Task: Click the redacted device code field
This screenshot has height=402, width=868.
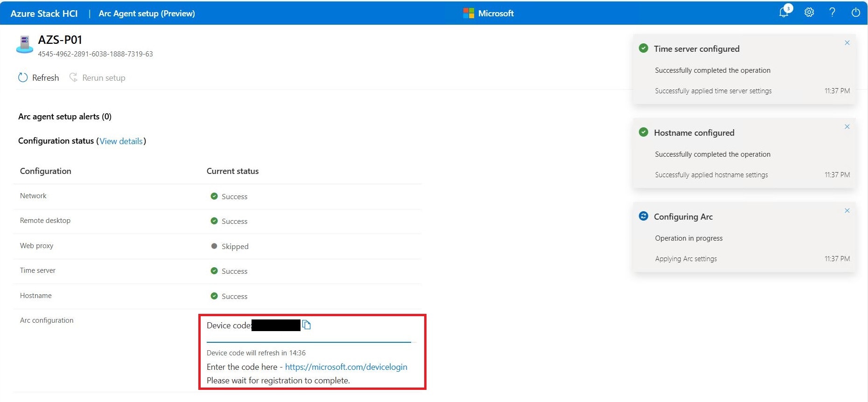Action: click(276, 325)
